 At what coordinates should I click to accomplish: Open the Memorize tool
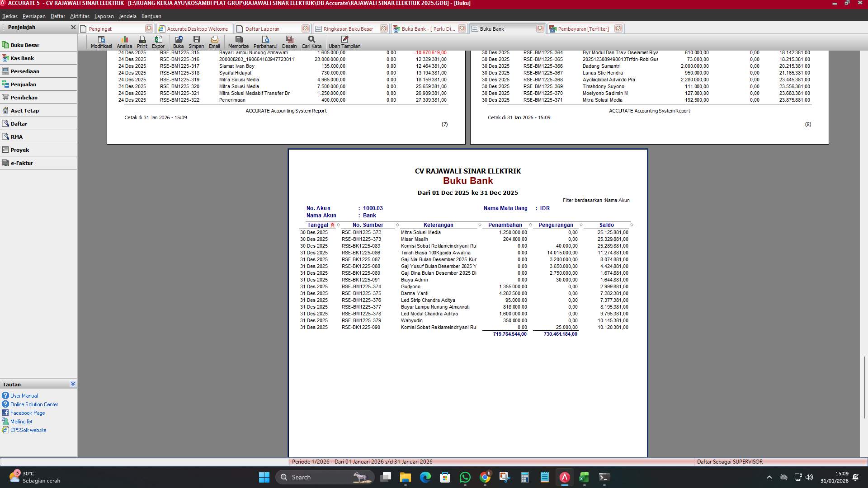click(238, 42)
